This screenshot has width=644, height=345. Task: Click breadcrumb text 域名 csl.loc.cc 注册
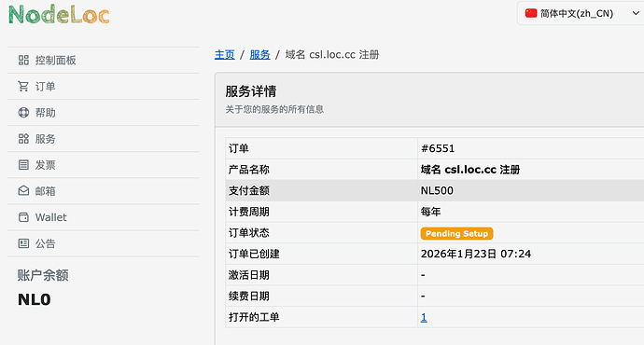pos(332,55)
